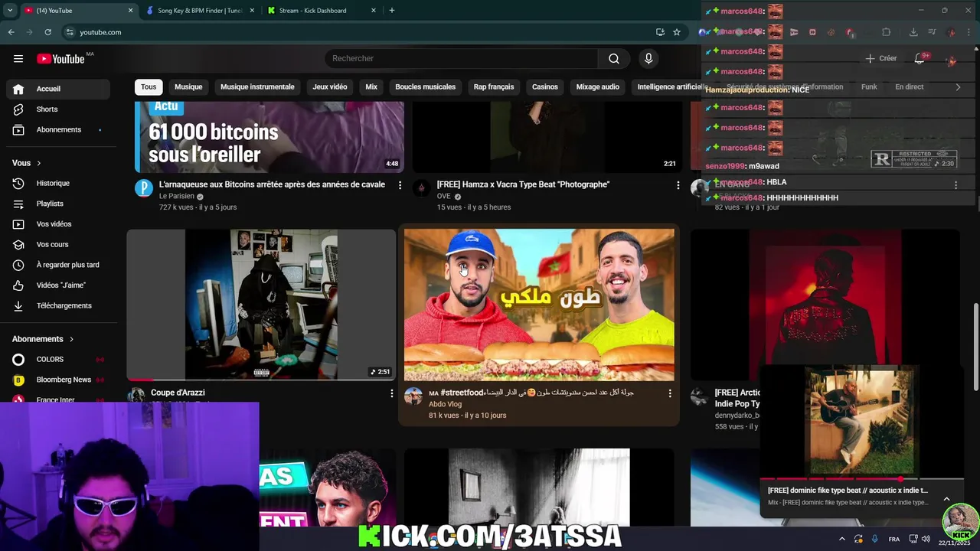
Task: Reload the page
Action: click(x=47, y=32)
